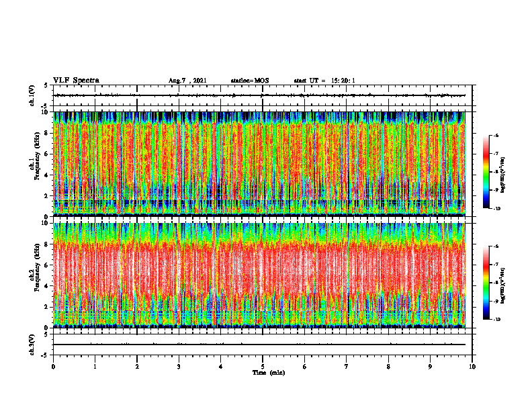The image size is (532, 411).
Task: Select the date text "Aug.7 , 2021"
Action: click(x=187, y=81)
